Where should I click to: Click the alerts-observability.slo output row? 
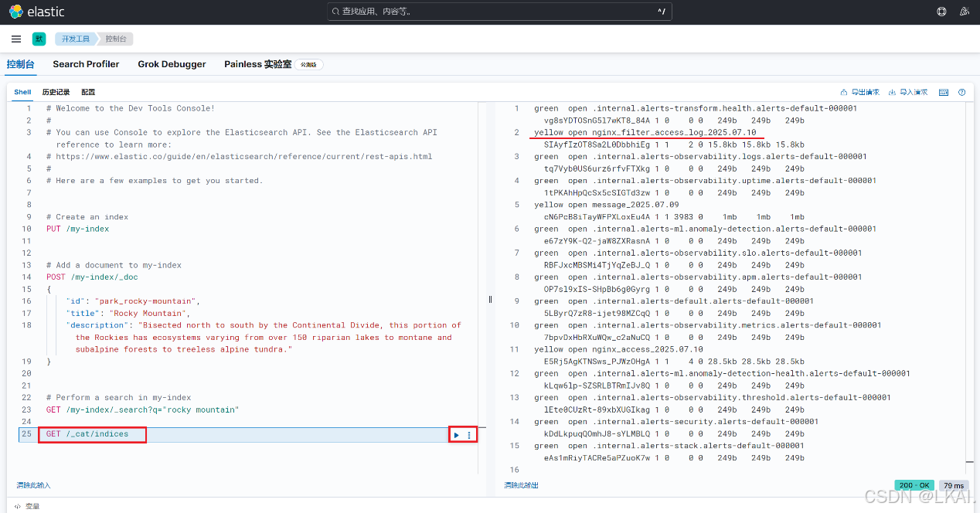698,253
